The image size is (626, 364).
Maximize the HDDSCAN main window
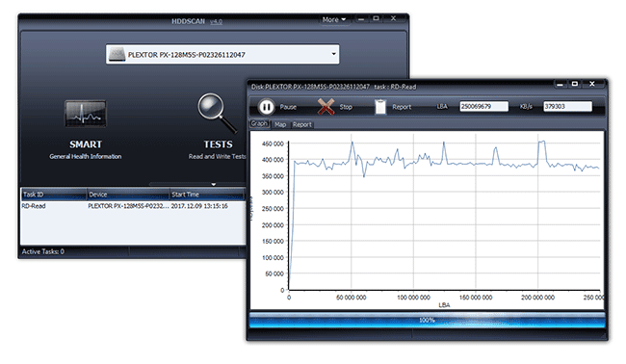click(376, 18)
